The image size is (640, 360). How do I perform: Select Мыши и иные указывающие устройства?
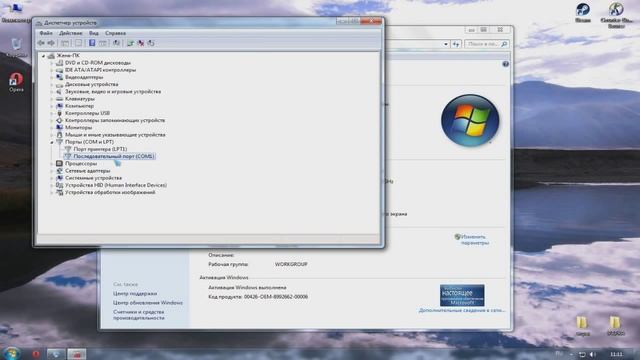click(115, 135)
